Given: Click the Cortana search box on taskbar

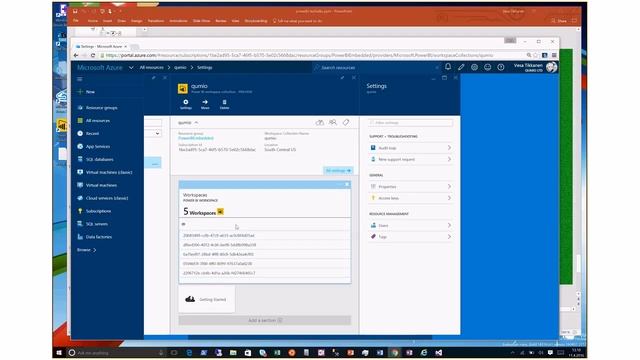Looking at the screenshot, I should pyautogui.click(x=116, y=353).
